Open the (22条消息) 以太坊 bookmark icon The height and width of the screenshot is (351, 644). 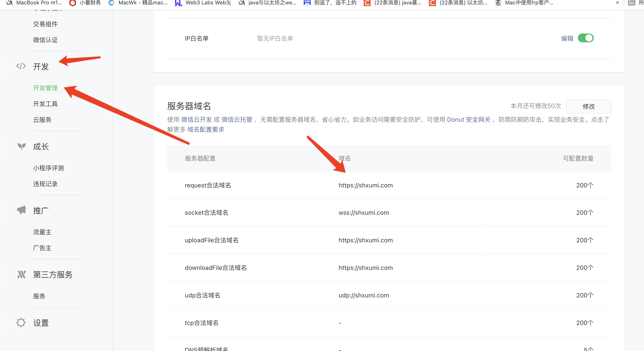click(432, 3)
